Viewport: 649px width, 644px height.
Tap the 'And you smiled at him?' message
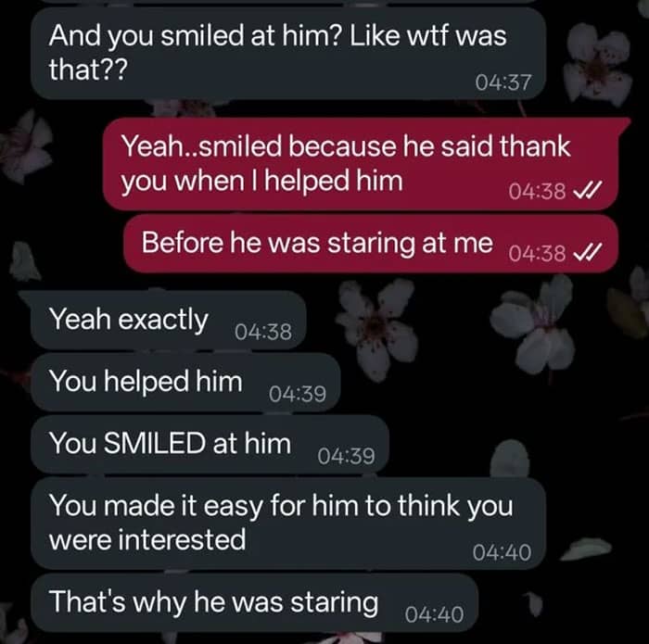point(288,53)
